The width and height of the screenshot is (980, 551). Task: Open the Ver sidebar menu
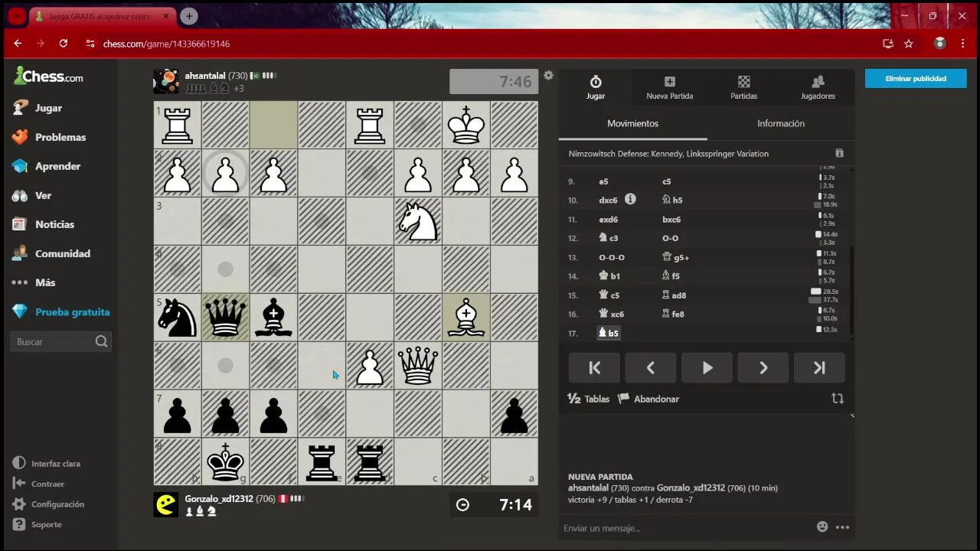click(32, 195)
